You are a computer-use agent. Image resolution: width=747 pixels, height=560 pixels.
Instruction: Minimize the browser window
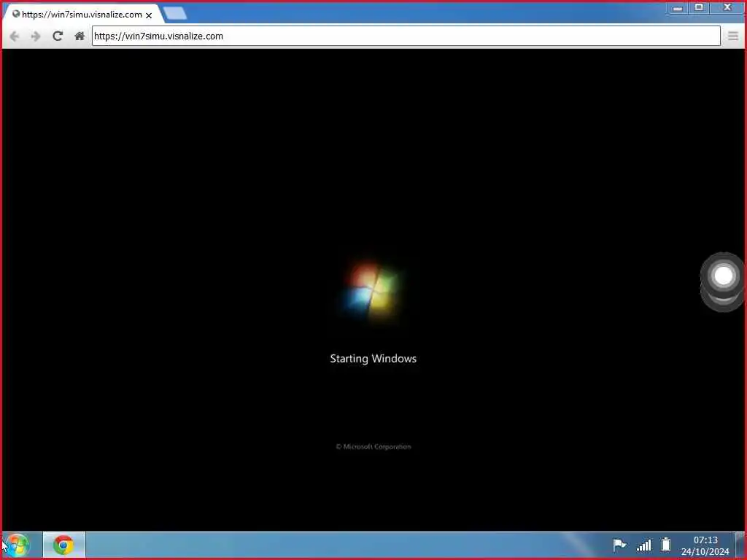678,7
